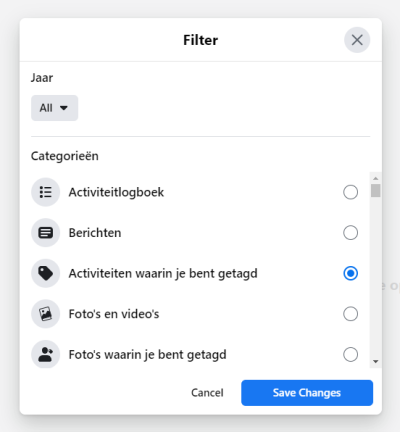
Task: Click the Foto's en video's picture icon
Action: click(x=45, y=314)
